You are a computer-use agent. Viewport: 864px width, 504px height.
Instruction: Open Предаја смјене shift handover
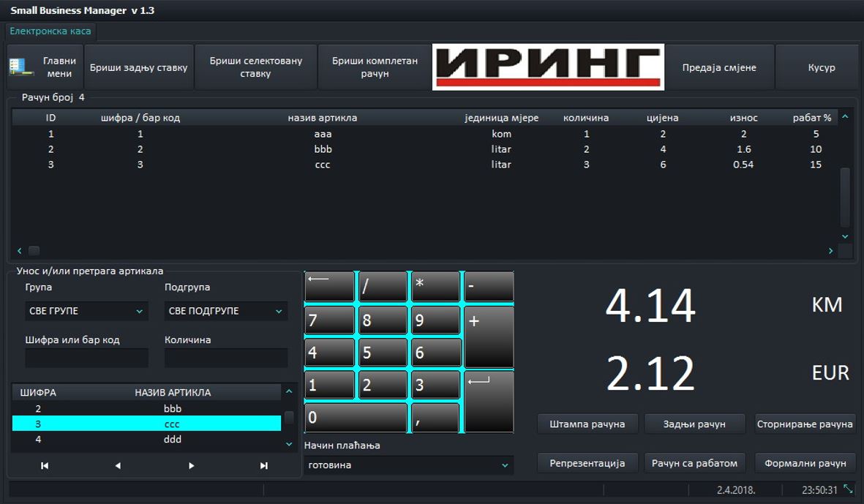point(719,67)
